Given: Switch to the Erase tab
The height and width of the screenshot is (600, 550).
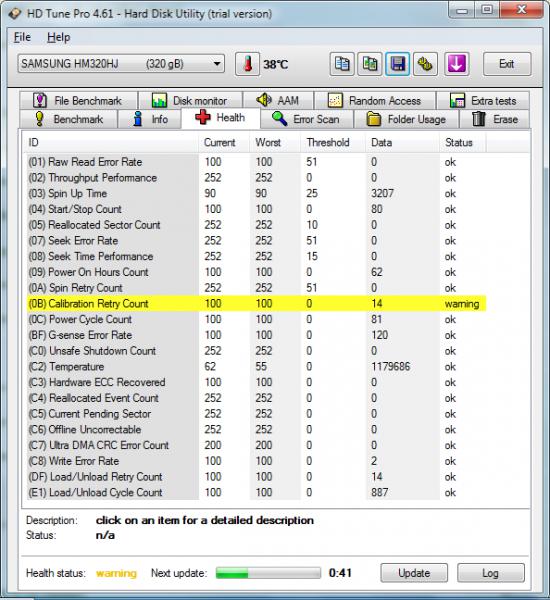Looking at the screenshot, I should click(495, 119).
